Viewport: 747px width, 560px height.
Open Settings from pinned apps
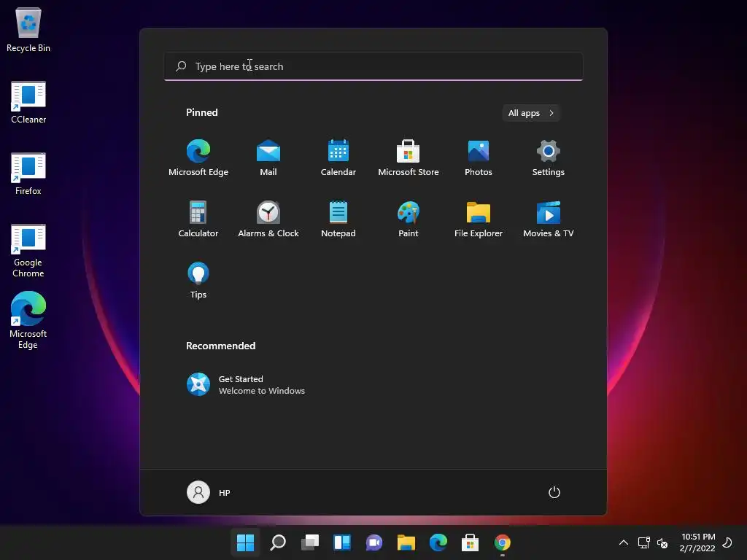tap(549, 157)
